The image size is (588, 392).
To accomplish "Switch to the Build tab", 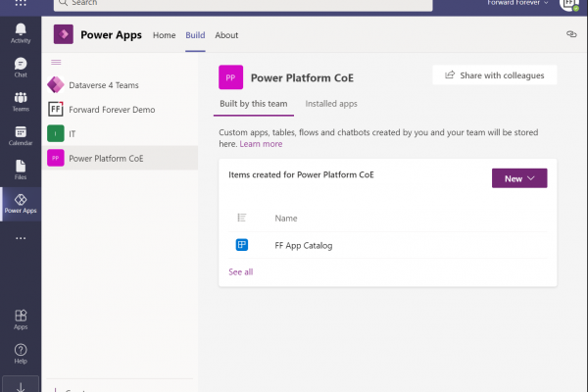I will (x=195, y=35).
